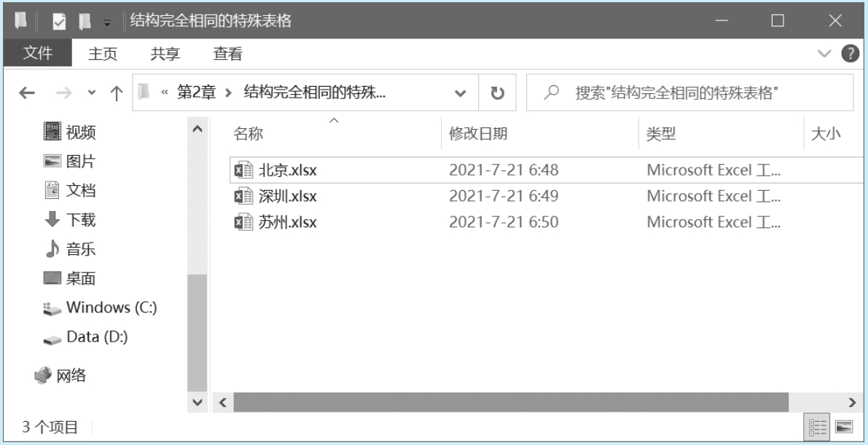Click the magnifier search icon
The height and width of the screenshot is (445, 868).
click(551, 92)
